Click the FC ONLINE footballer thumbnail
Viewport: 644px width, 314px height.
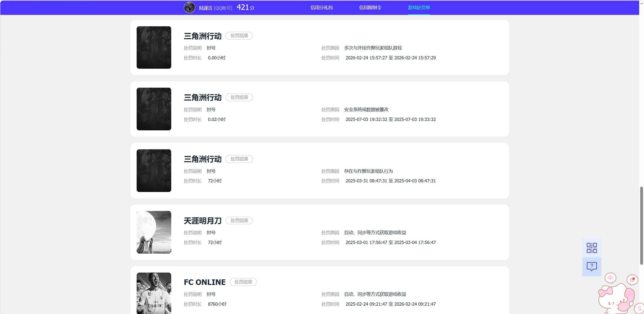click(154, 293)
